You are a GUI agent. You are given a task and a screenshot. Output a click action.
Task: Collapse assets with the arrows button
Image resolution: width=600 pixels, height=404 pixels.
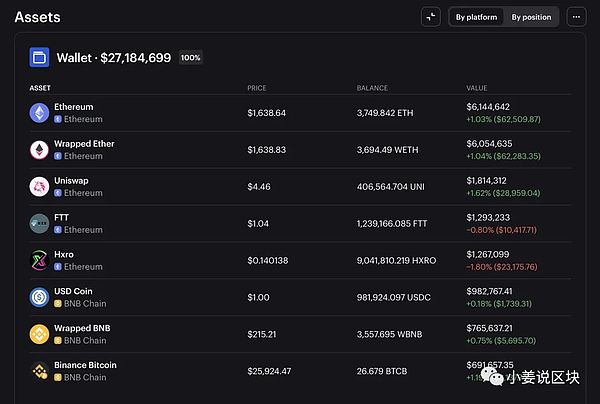[431, 17]
